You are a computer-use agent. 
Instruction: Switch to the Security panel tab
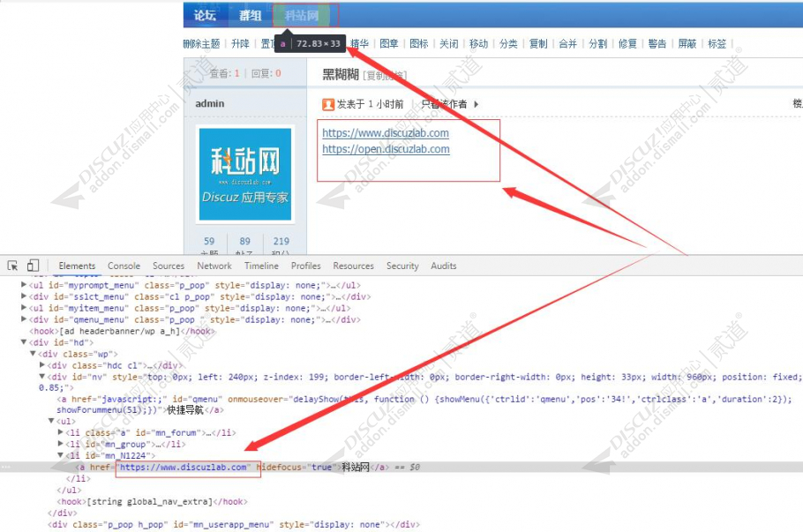click(x=402, y=266)
